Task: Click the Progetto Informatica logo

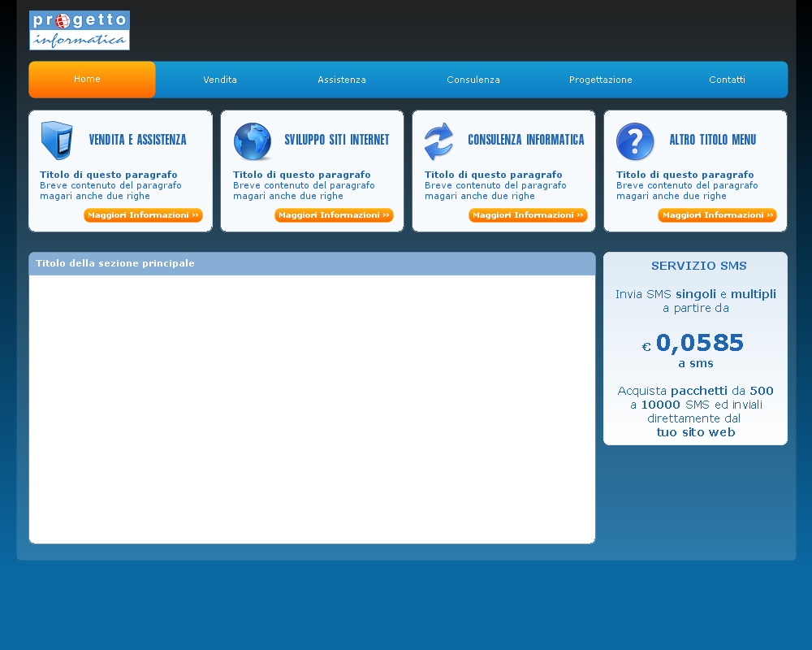Action: tap(79, 30)
